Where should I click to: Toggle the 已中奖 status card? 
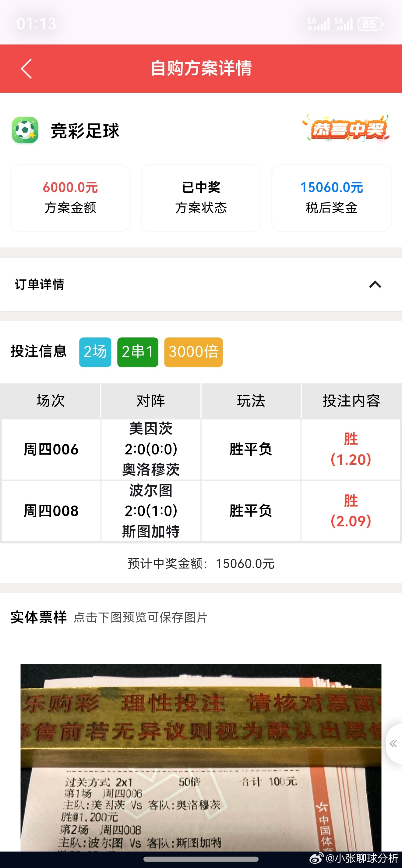click(201, 198)
